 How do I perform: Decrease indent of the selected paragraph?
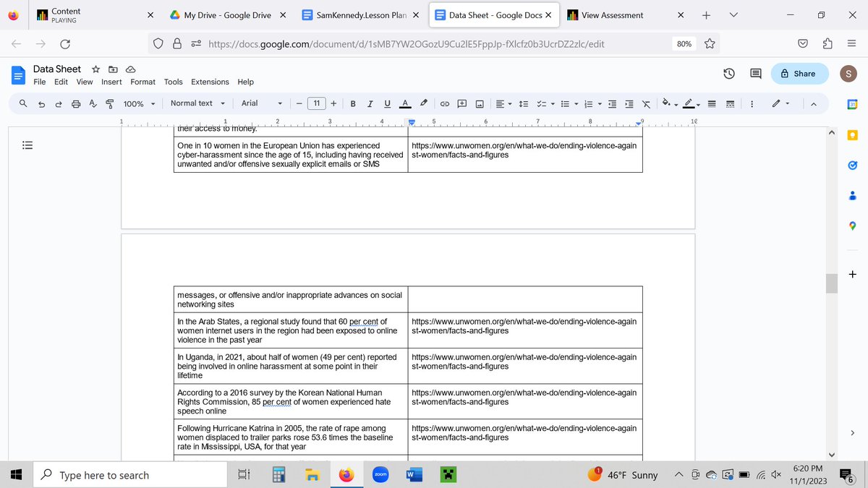click(612, 103)
